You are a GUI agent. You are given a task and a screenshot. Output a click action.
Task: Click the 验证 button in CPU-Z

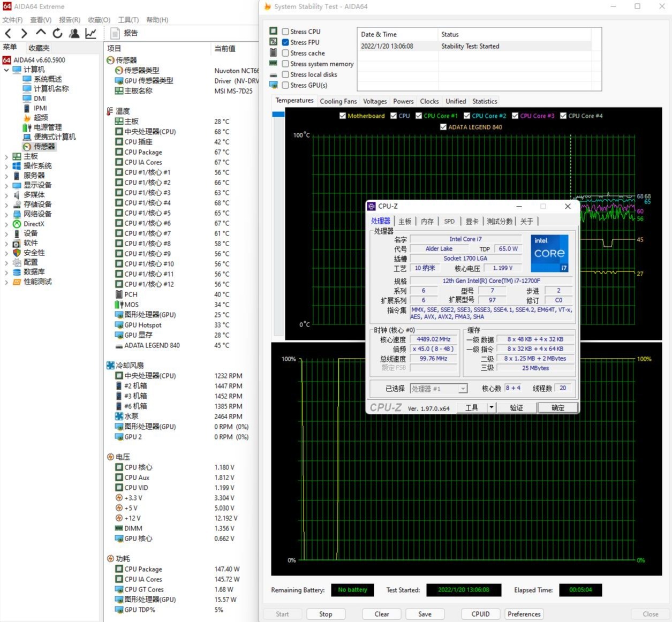[x=516, y=408]
